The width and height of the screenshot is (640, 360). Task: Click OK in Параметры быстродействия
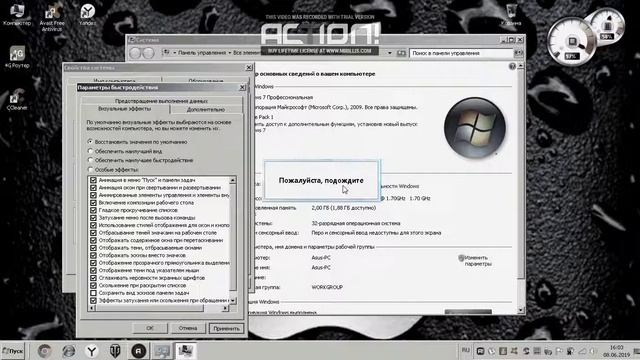150,328
